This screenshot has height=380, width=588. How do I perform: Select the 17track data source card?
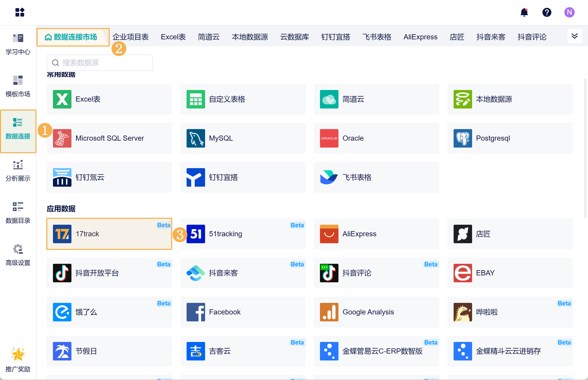(109, 234)
